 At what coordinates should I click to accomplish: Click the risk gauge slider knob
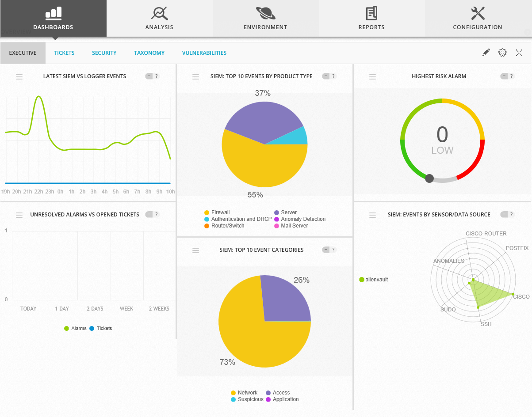tap(429, 178)
